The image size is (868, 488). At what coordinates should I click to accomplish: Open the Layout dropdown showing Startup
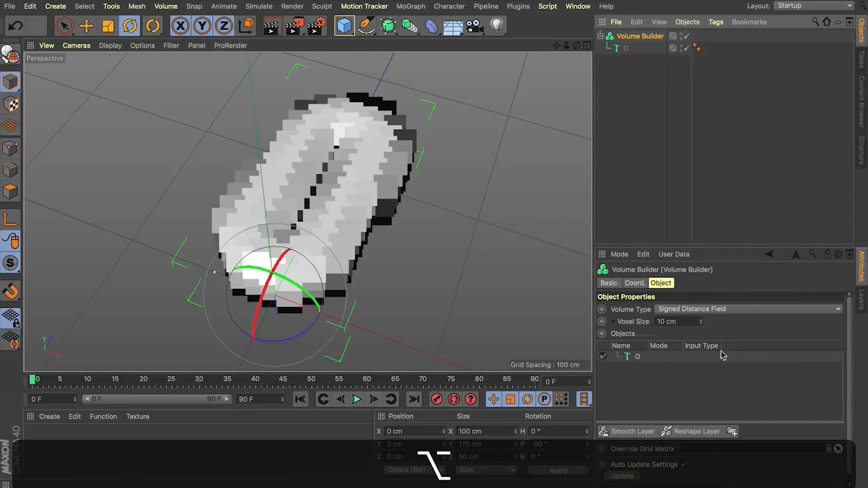pyautogui.click(x=814, y=5)
